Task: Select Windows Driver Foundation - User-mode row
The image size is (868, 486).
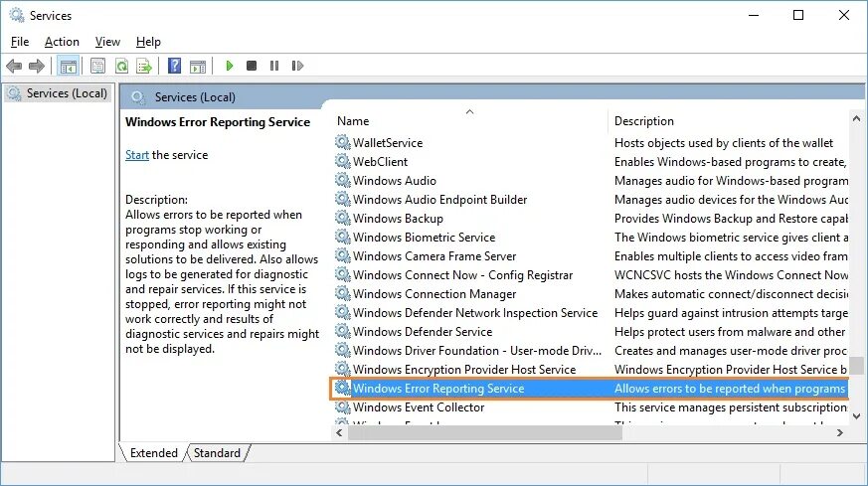Action: tap(591, 351)
